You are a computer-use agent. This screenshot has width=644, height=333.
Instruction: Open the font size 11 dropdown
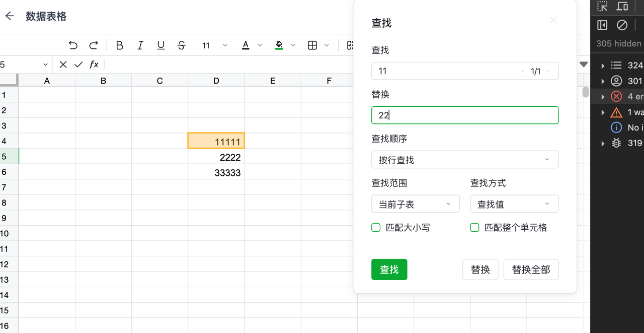pos(214,45)
